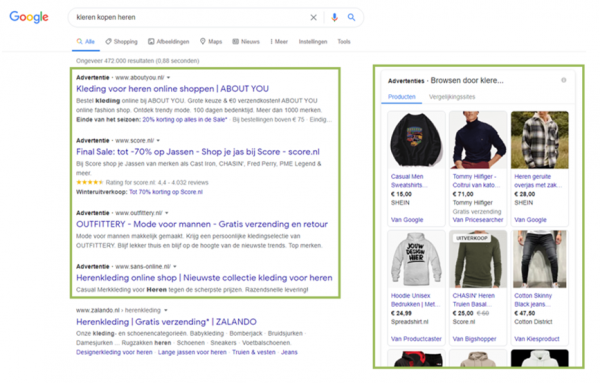
Task: Open the Nieuws tab
Action: click(246, 41)
